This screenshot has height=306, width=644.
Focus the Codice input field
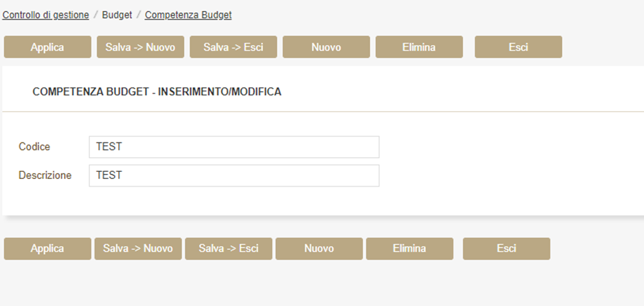(234, 147)
